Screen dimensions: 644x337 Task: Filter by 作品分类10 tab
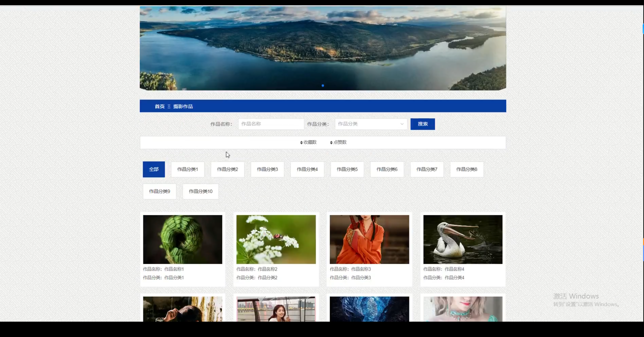(x=200, y=191)
